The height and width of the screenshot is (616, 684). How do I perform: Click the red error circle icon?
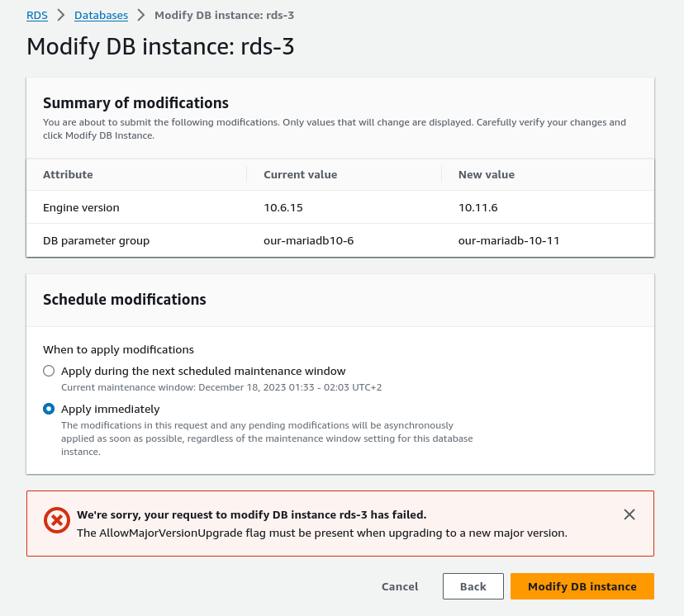pyautogui.click(x=56, y=520)
